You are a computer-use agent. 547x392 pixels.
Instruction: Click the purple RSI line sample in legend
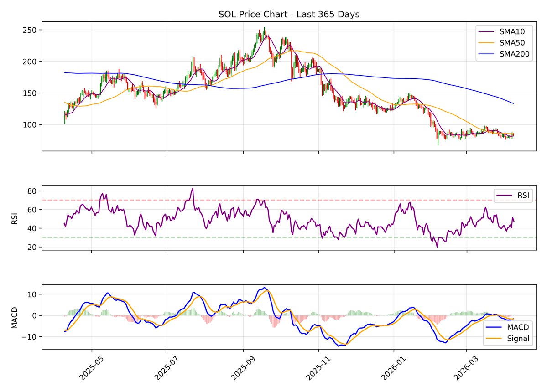(x=505, y=196)
